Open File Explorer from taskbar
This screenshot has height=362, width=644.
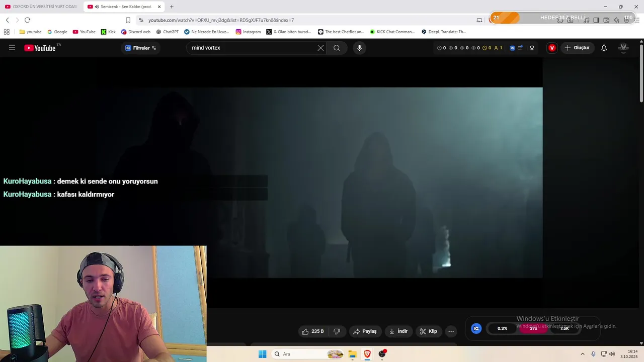[352, 354]
